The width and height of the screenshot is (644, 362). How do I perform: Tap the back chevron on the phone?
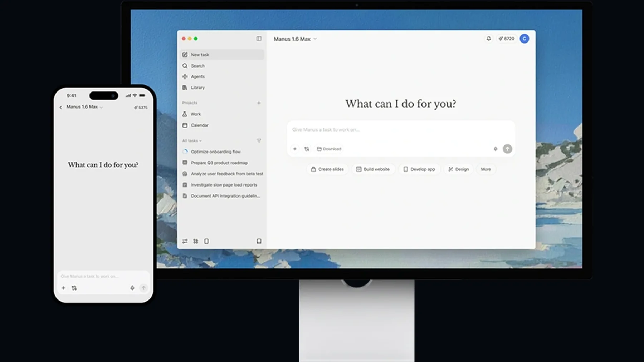61,107
